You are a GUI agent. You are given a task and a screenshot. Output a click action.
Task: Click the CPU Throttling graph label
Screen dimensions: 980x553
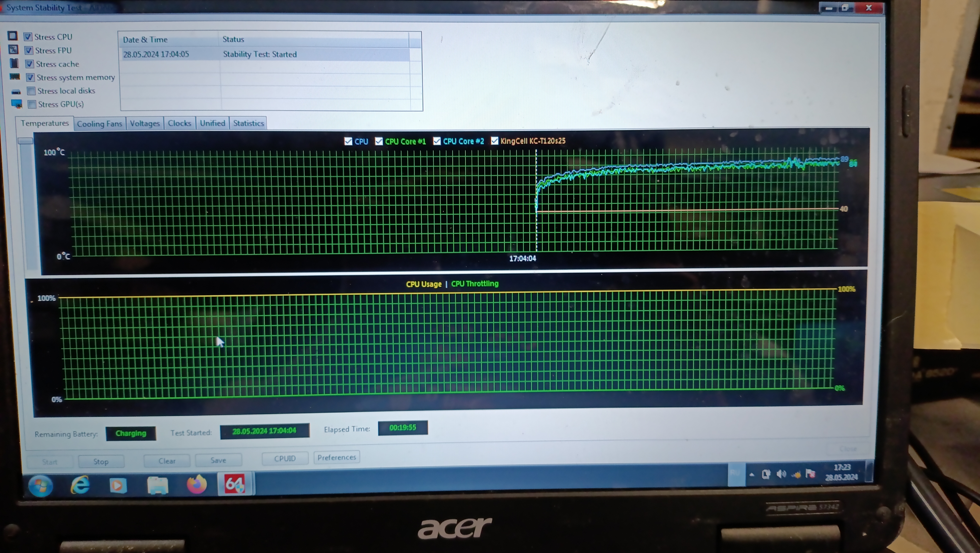pos(474,283)
